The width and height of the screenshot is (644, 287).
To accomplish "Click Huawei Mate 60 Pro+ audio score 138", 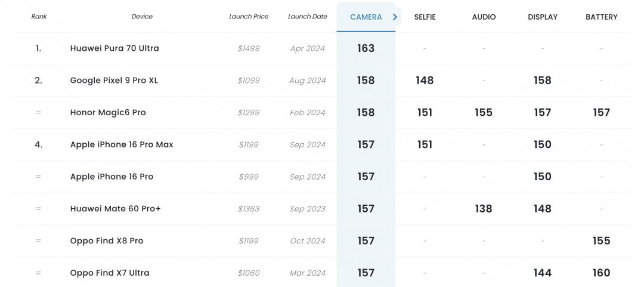I will tap(484, 209).
